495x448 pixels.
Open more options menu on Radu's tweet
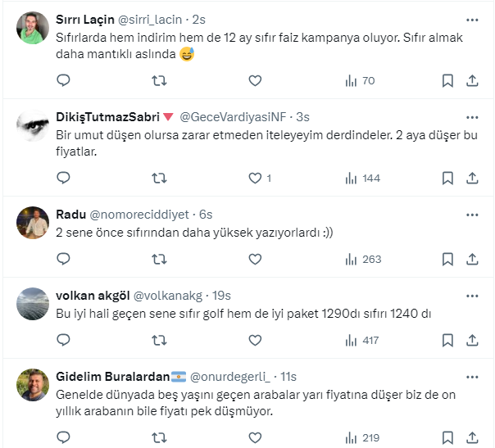coord(472,214)
